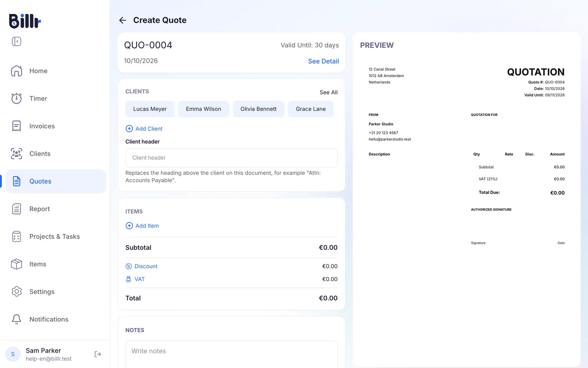588x368 pixels.
Task: Click See All clients
Action: click(329, 92)
